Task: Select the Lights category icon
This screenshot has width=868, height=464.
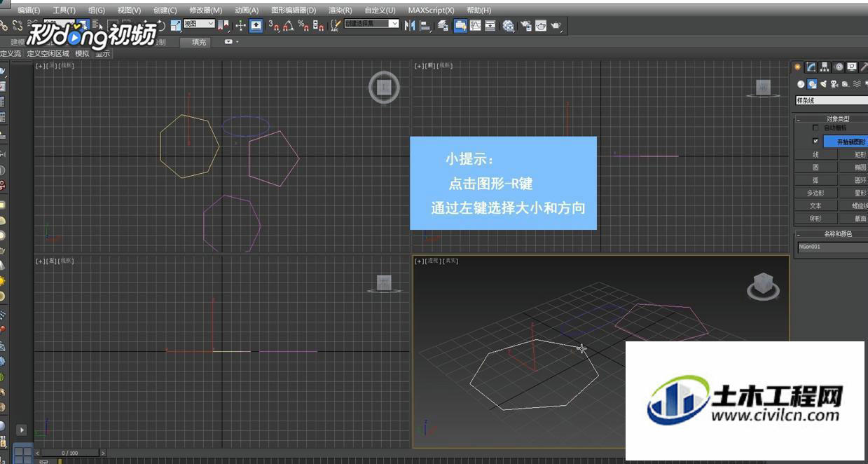Action: pyautogui.click(x=823, y=84)
